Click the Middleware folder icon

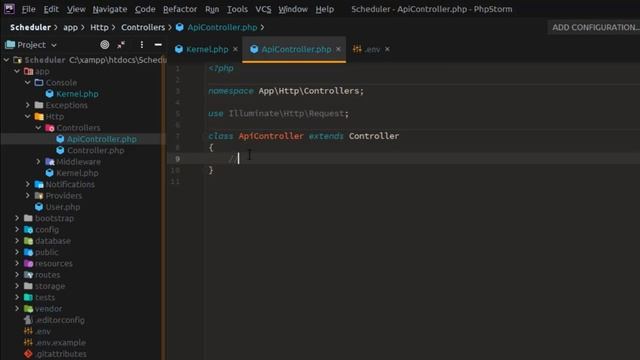click(x=50, y=162)
